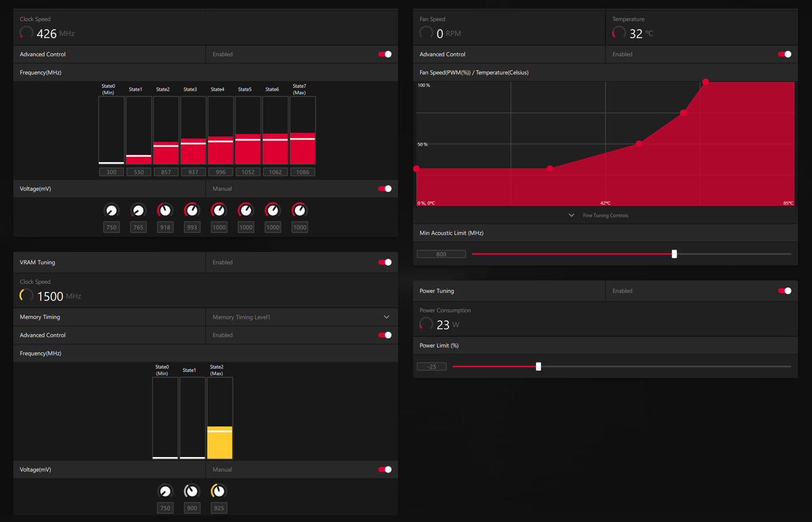Click the Power Consumption gauge icon
Screen dimensions: 812x522
426,324
